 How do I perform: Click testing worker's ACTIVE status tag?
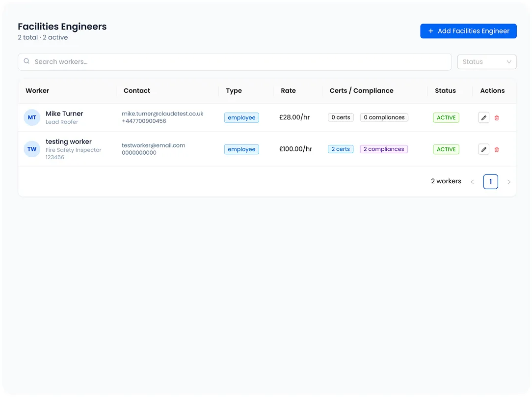(446, 149)
